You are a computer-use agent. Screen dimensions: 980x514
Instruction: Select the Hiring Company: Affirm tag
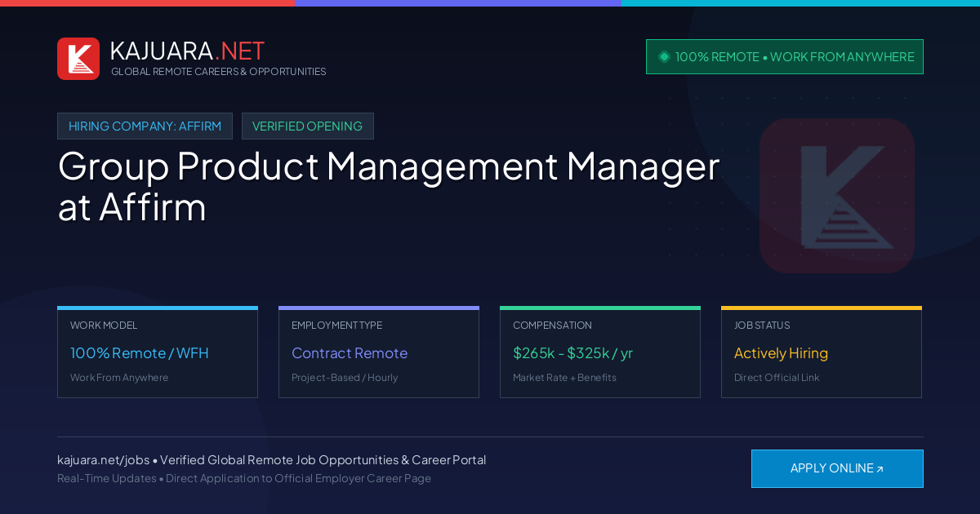pos(145,126)
